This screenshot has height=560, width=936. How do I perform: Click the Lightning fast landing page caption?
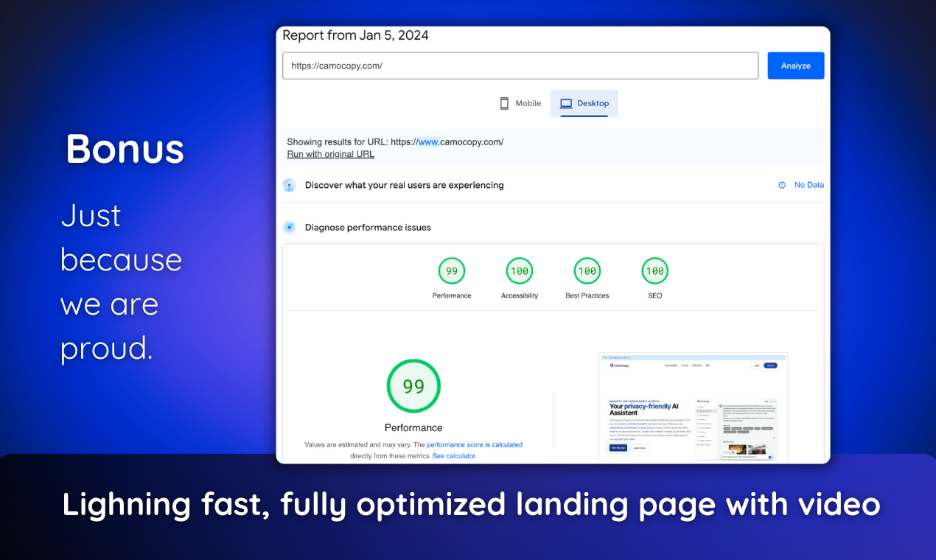(x=471, y=505)
